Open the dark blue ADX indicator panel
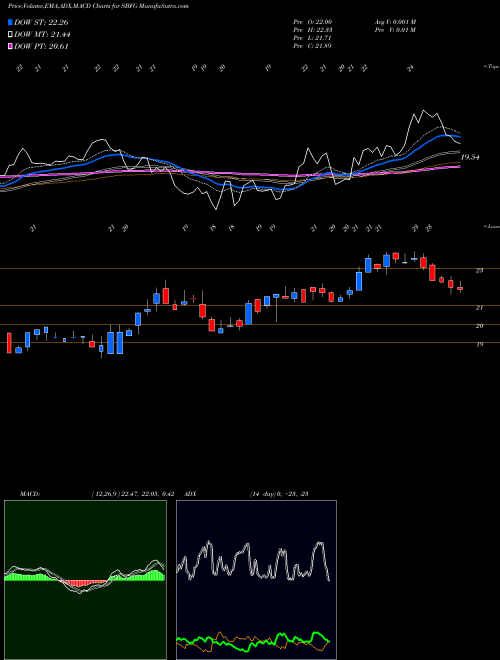 pyautogui.click(x=256, y=580)
